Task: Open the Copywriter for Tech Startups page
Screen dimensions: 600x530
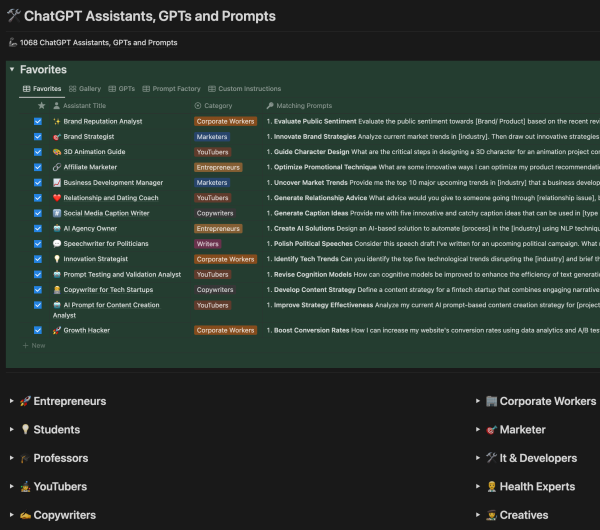Action: tap(108, 290)
